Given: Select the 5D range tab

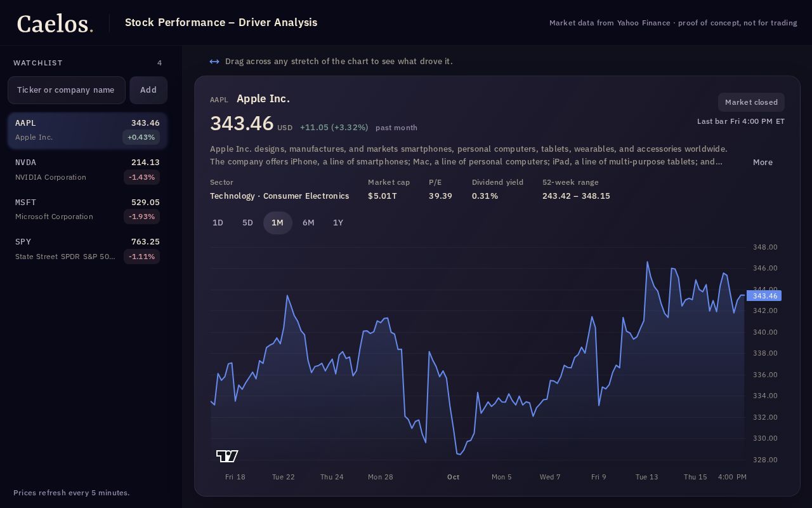Looking at the screenshot, I should coord(247,223).
